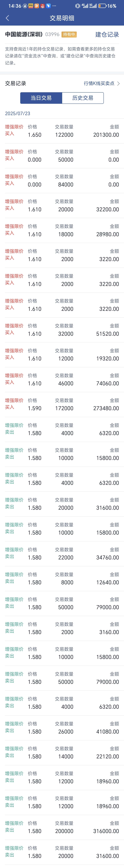Switch to 历史交易 tab
124x868 pixels.
click(x=83, y=98)
